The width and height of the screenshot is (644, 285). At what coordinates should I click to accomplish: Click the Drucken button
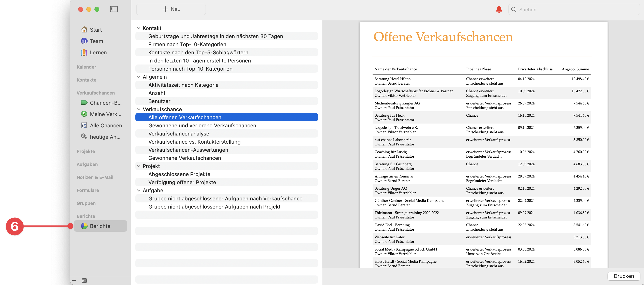[624, 276]
